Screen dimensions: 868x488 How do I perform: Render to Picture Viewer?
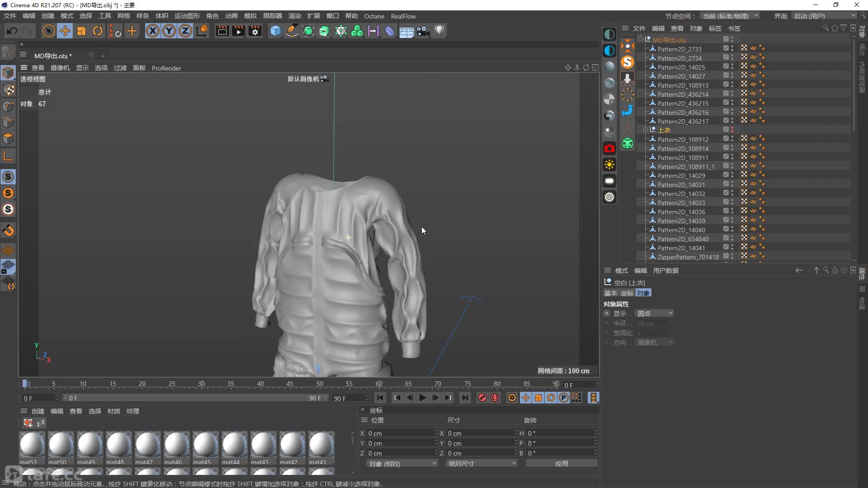238,31
